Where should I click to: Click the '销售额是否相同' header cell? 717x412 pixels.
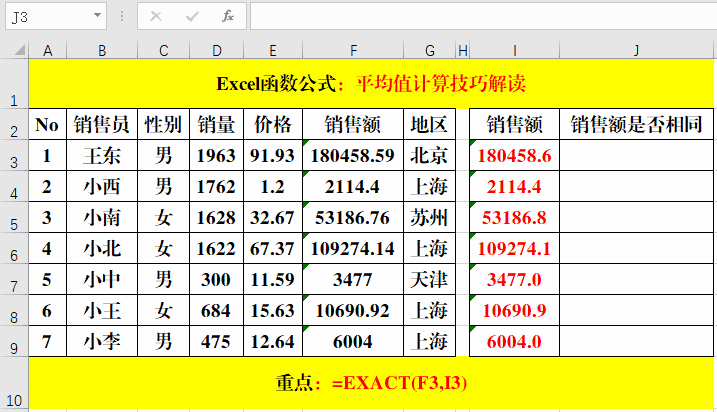pyautogui.click(x=637, y=124)
